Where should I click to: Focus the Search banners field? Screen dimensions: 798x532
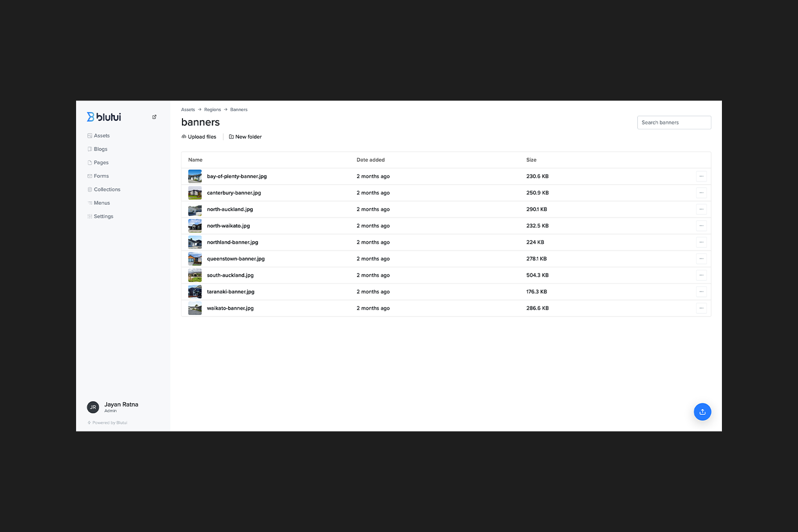(x=674, y=122)
